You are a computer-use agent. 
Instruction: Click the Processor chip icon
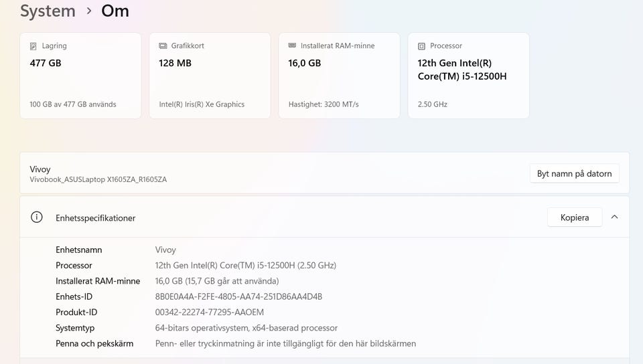click(x=421, y=46)
